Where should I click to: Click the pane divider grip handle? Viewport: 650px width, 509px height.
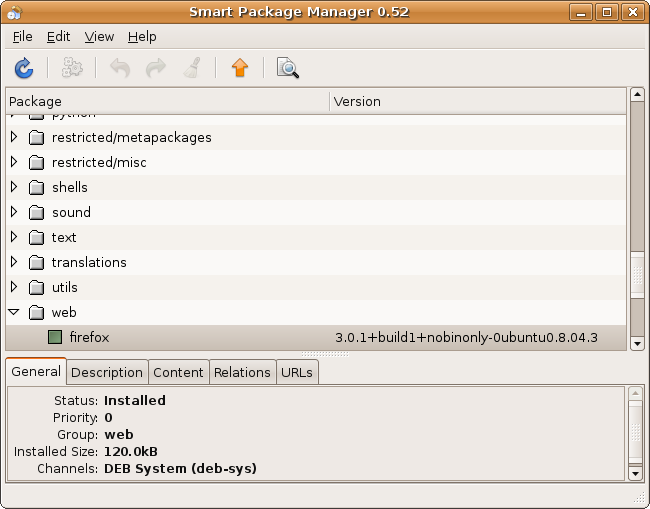[325, 354]
